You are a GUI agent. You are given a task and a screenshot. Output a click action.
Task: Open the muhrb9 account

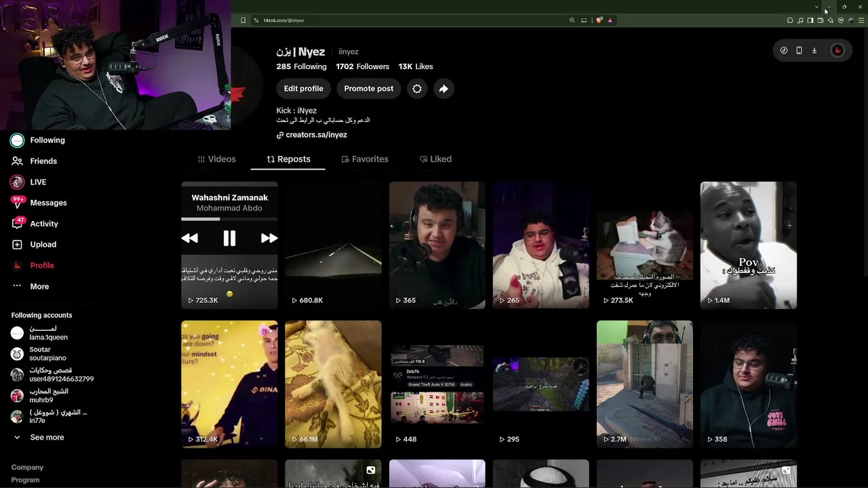(x=39, y=396)
